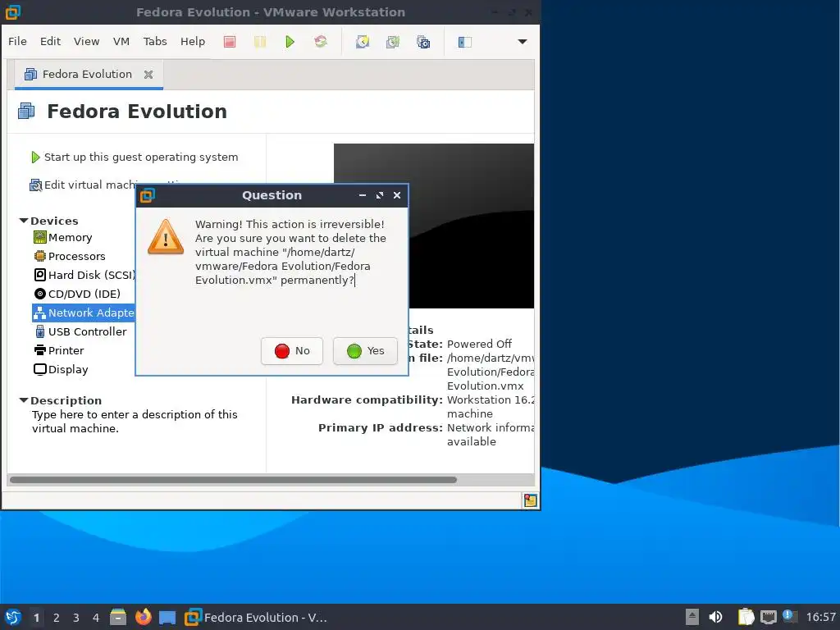Click the Fedora Evolution VM title icon
Viewport: 840px width, 630px height.
pyautogui.click(x=26, y=111)
